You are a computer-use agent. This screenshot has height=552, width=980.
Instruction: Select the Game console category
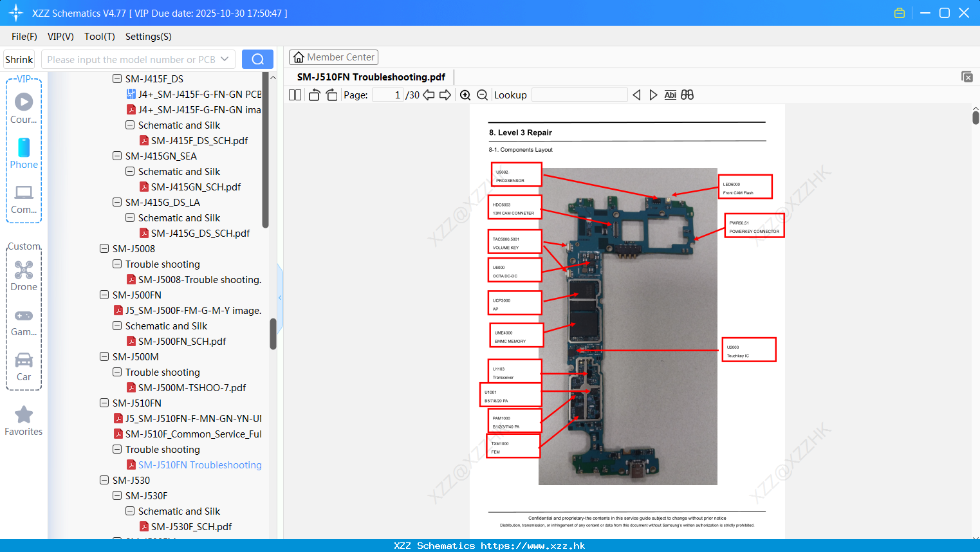click(24, 322)
